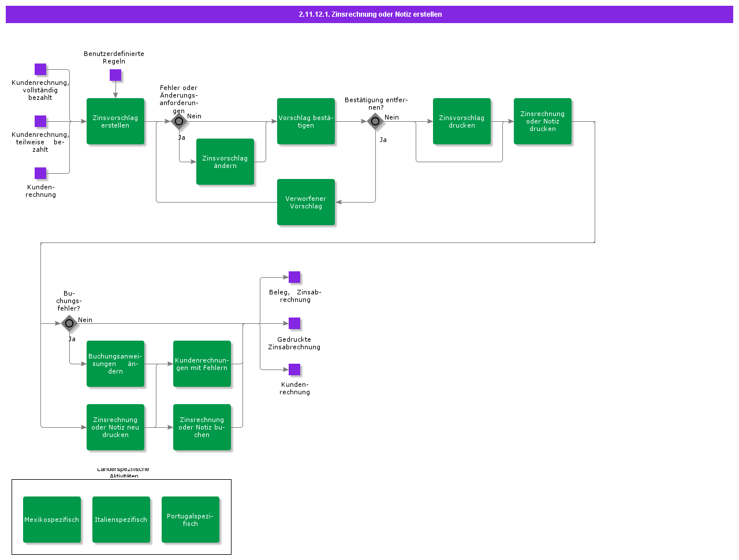This screenshot has height=560, width=739.
Task: Select the Vorschlag bestätigen activity box
Action: [x=306, y=121]
